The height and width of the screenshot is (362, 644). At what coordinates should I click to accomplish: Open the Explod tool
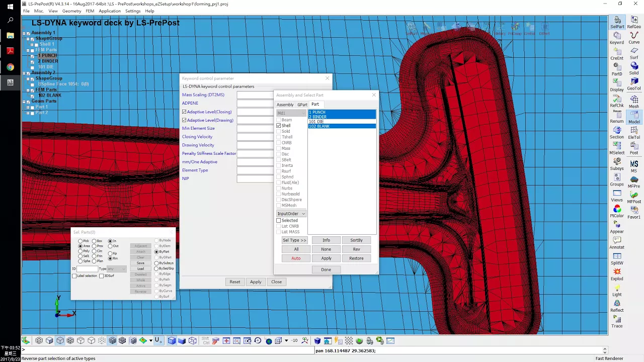(617, 274)
